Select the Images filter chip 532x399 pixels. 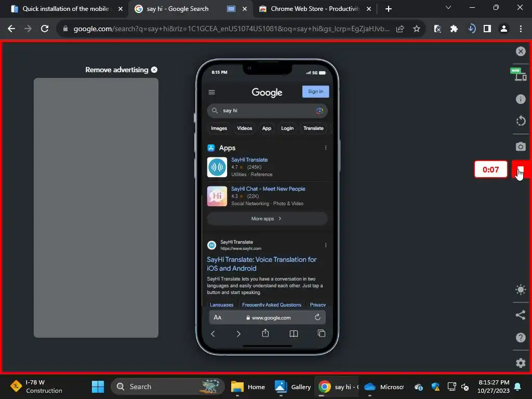click(219, 128)
